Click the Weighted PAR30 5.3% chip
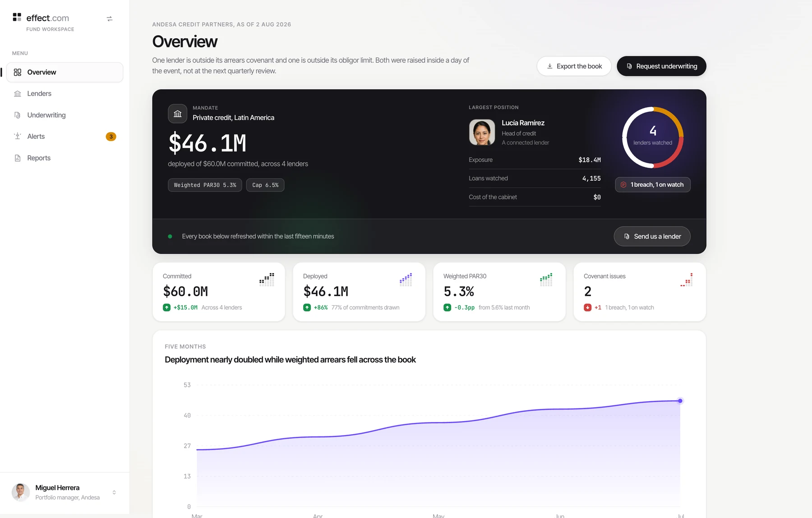This screenshot has width=812, height=518. coord(205,185)
